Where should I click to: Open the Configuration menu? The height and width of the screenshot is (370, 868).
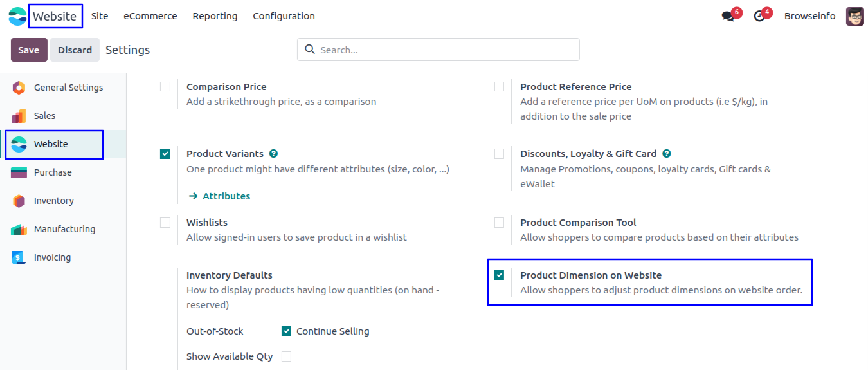coord(284,16)
